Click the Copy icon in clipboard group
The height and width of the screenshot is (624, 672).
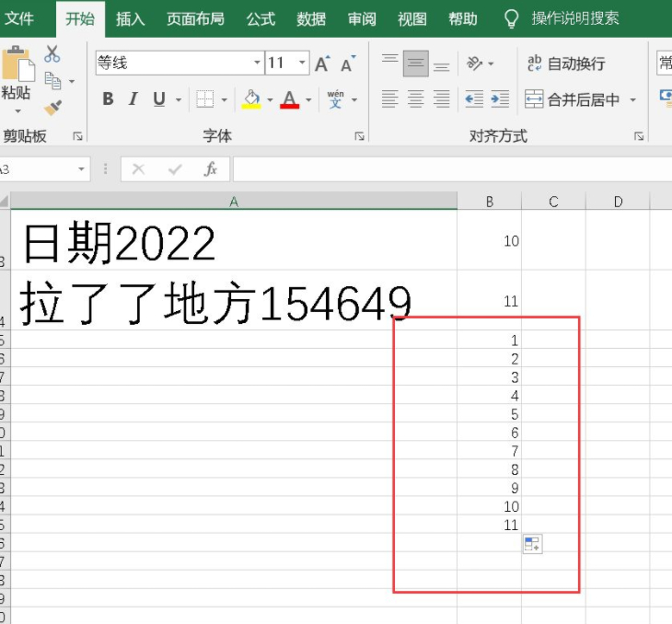(52, 81)
